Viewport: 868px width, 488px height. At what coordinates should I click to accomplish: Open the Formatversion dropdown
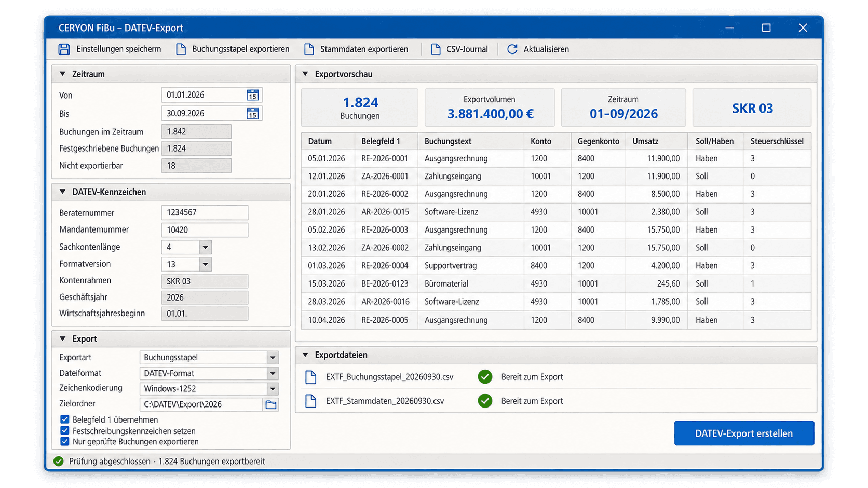tap(205, 264)
